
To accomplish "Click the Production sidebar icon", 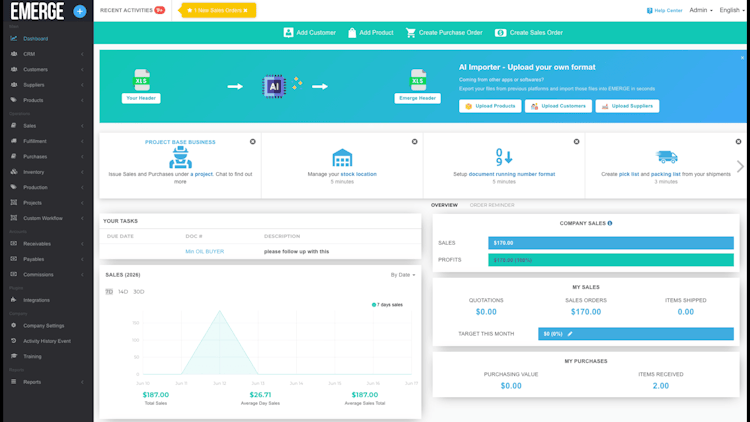I will tap(14, 187).
